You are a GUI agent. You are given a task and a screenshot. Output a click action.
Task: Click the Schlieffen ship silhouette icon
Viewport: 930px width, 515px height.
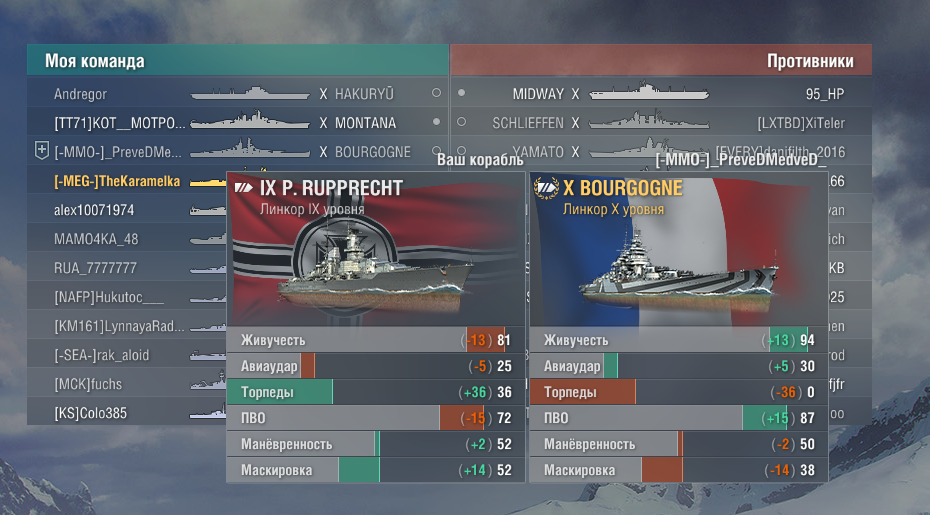click(649, 120)
